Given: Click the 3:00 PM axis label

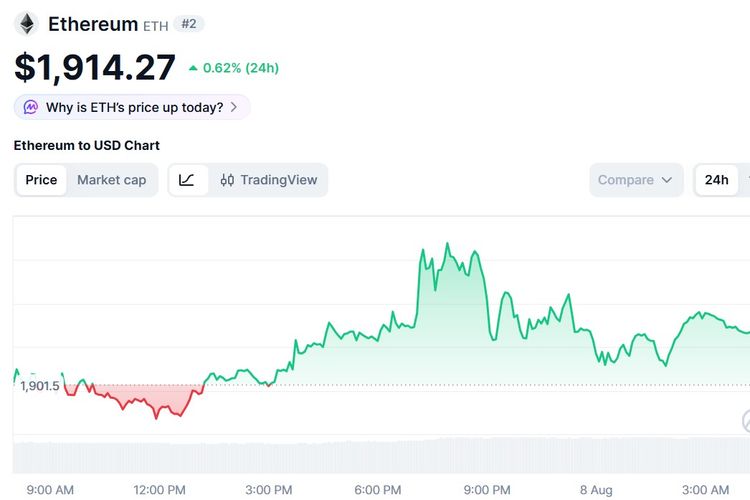Looking at the screenshot, I should (x=269, y=490).
